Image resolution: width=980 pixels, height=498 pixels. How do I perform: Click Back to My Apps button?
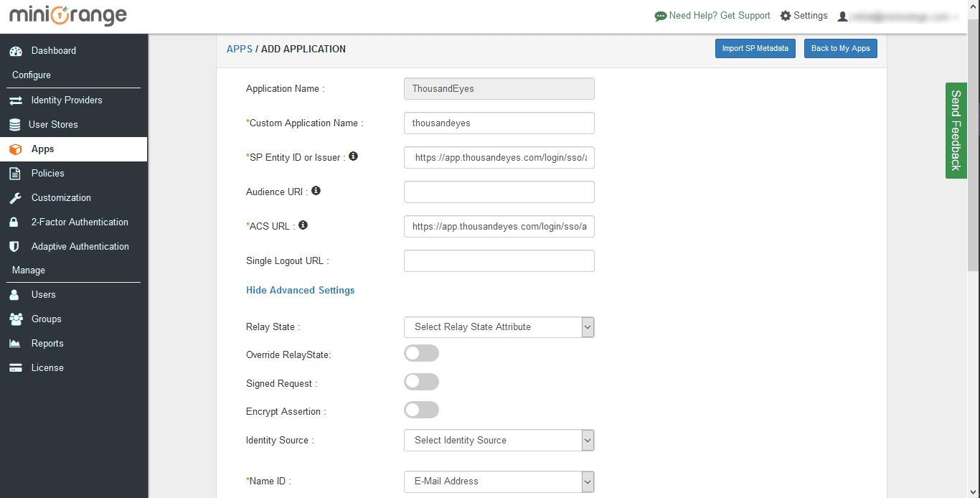coord(840,49)
